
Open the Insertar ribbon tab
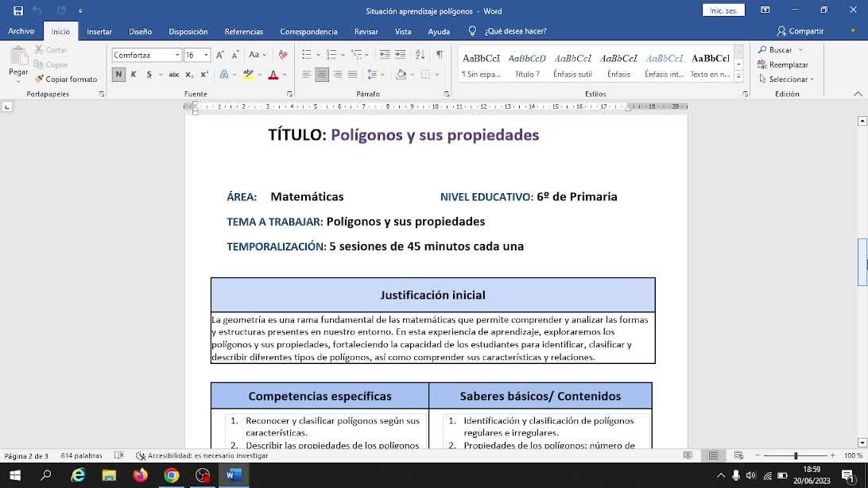[99, 32]
